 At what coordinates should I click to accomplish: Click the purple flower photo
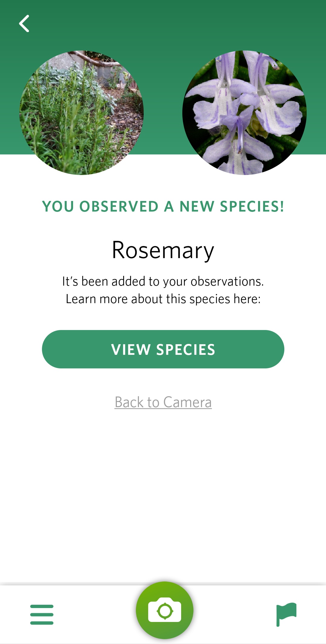tap(245, 112)
